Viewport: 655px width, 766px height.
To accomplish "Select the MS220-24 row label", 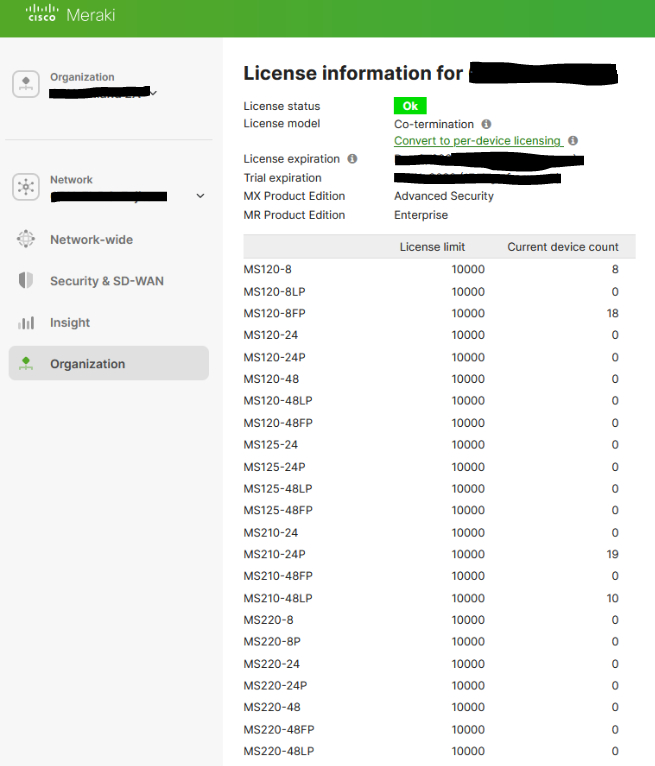I will tap(272, 663).
